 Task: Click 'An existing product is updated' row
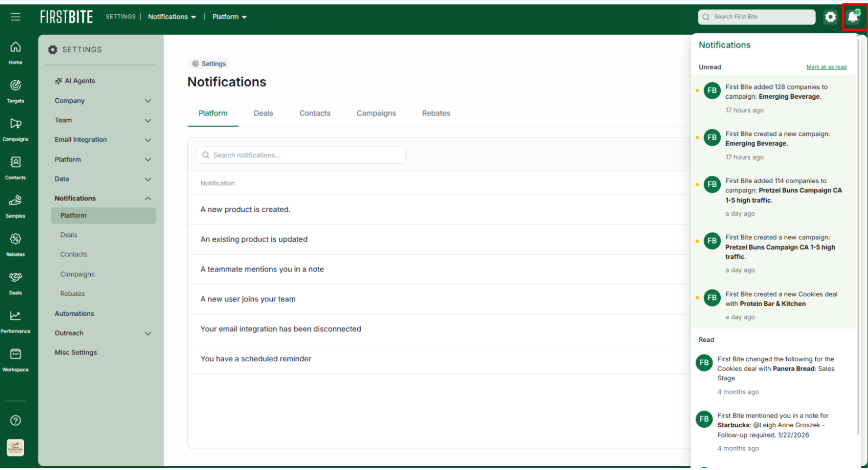coord(439,240)
